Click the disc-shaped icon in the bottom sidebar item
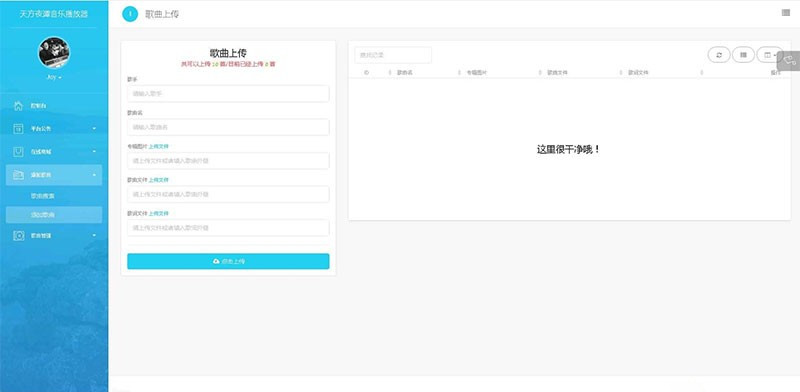Screen dimensions: 800x392 pos(18,236)
